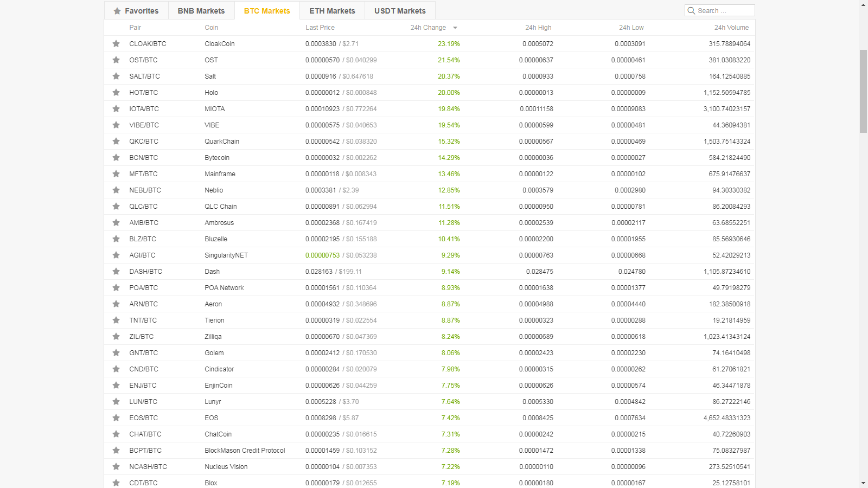Star the VIBE/BTC row

point(116,125)
